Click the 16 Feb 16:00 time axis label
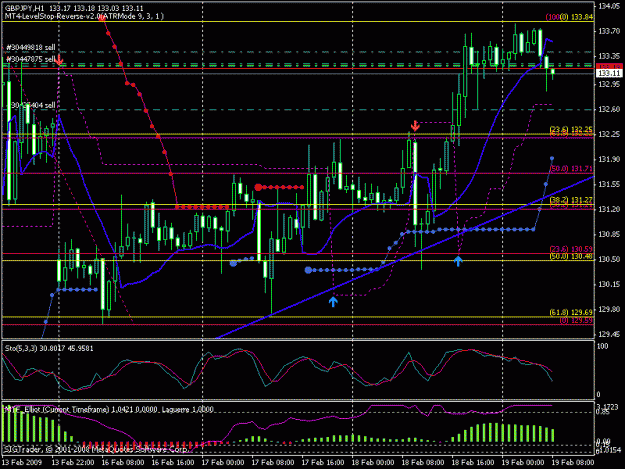Viewport: 625px width, 469px height. 173,463
